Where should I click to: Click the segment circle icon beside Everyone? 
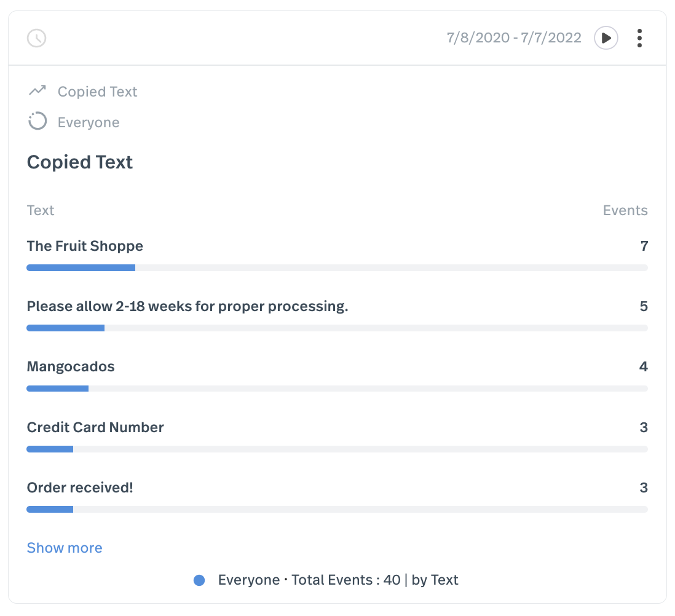point(37,122)
